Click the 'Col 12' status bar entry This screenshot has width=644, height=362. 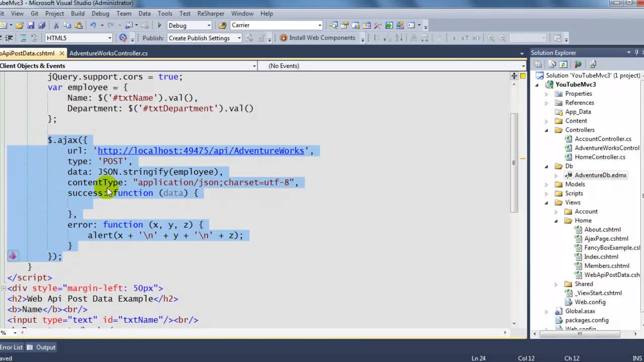click(x=526, y=358)
